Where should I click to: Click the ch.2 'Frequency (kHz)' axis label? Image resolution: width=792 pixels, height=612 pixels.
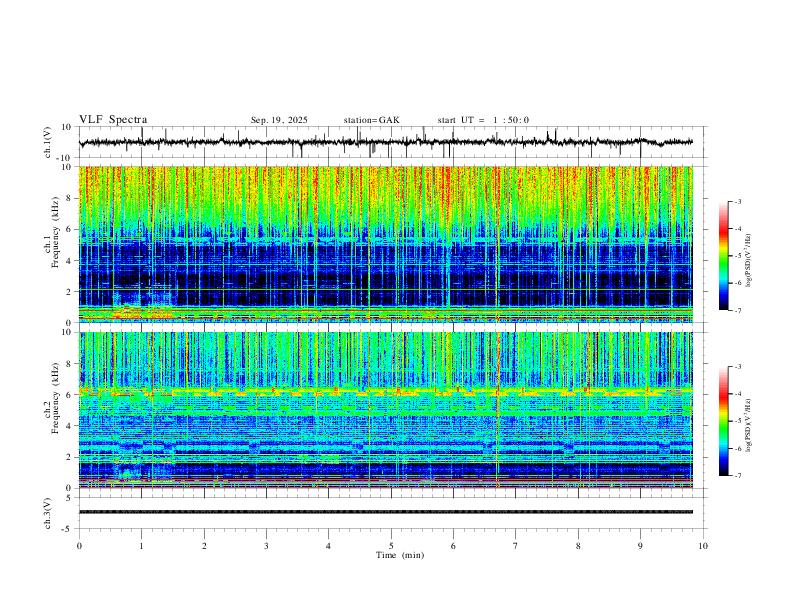(x=55, y=398)
